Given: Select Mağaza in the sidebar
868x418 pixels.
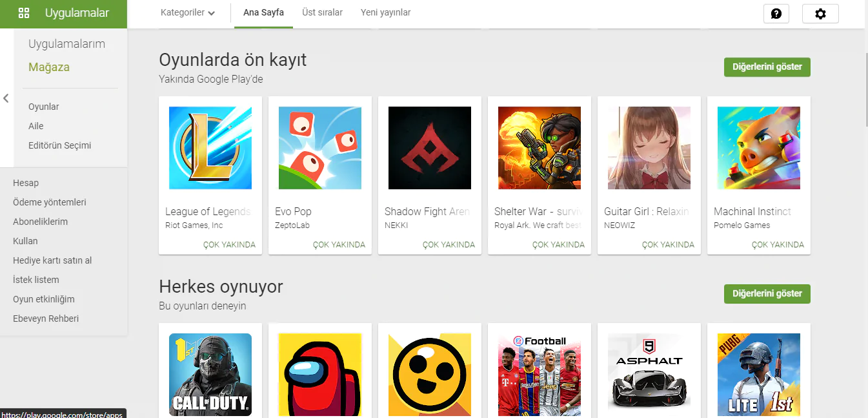Looking at the screenshot, I should click(49, 67).
